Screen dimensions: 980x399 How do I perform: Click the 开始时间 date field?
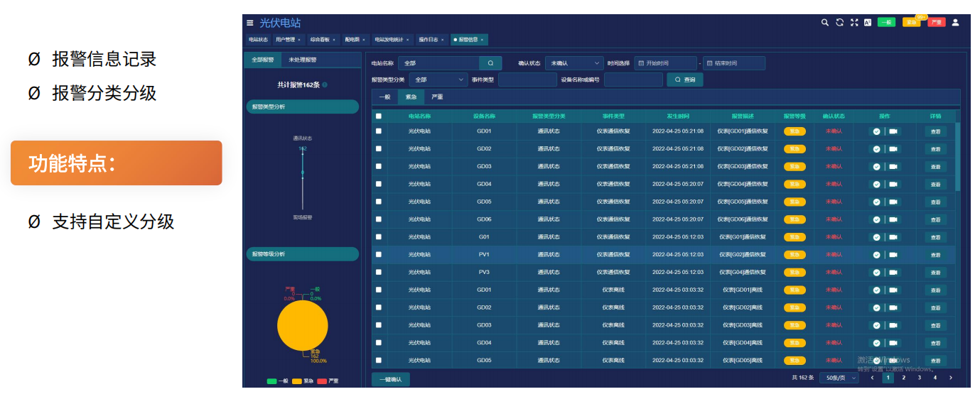click(665, 63)
